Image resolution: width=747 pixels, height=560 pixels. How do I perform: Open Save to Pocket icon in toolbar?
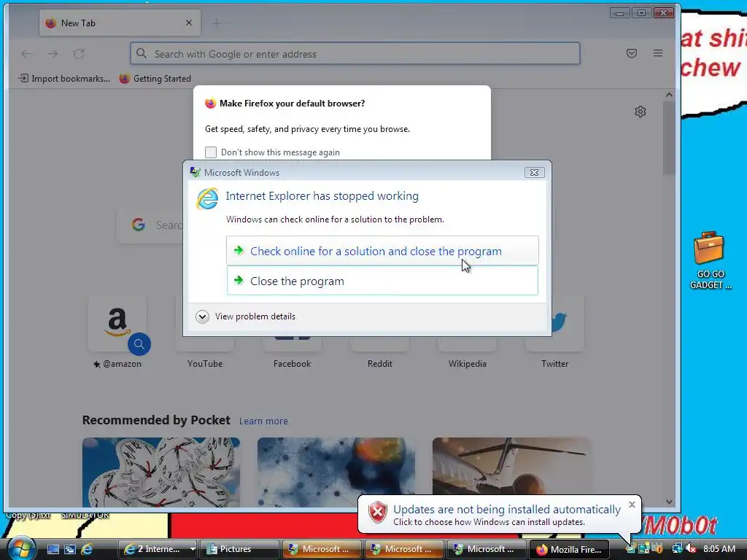[631, 53]
